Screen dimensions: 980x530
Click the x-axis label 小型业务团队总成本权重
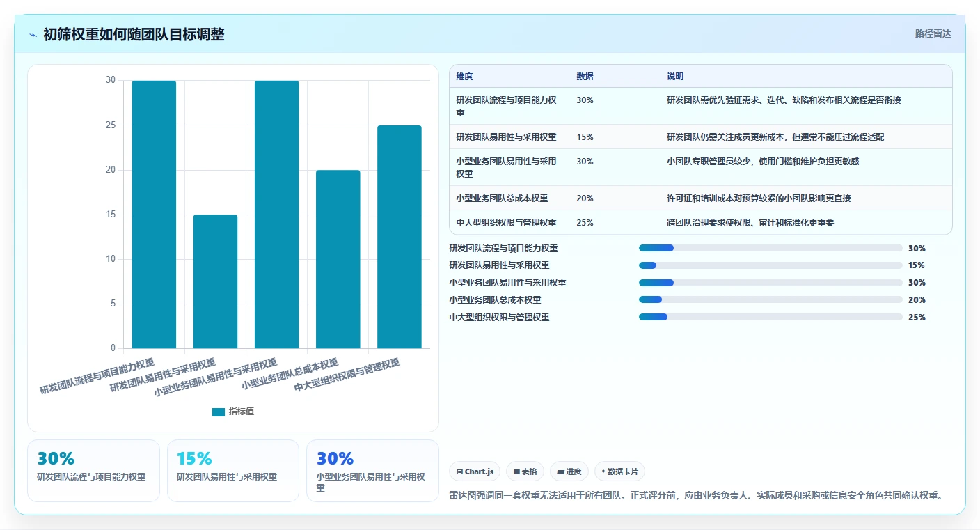tap(290, 374)
